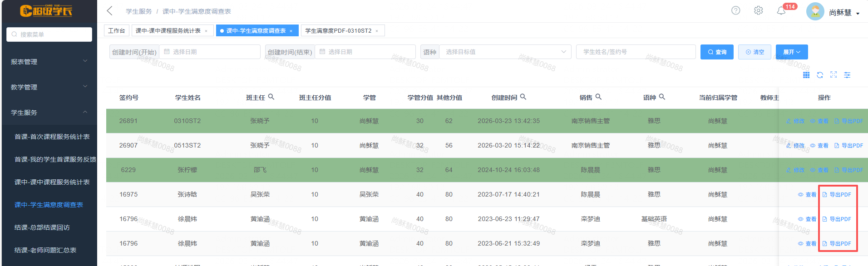Open the 语种 dropdown selector
868x266 pixels.
[x=505, y=52]
